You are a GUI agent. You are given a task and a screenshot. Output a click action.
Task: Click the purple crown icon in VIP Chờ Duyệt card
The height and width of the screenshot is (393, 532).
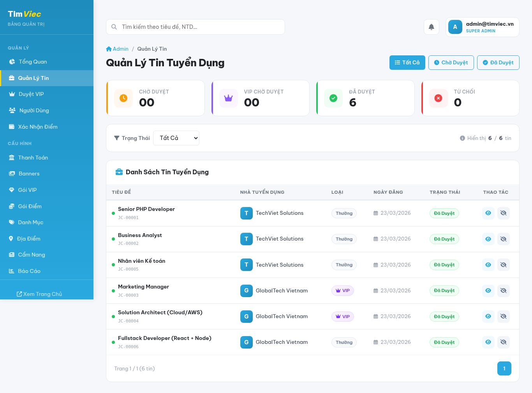pos(228,98)
